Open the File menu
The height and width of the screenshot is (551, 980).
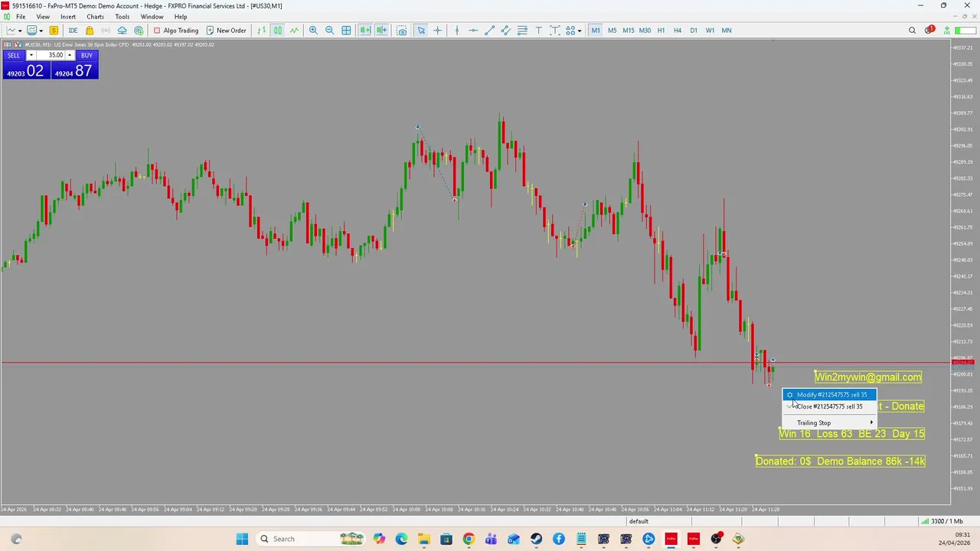click(x=21, y=17)
